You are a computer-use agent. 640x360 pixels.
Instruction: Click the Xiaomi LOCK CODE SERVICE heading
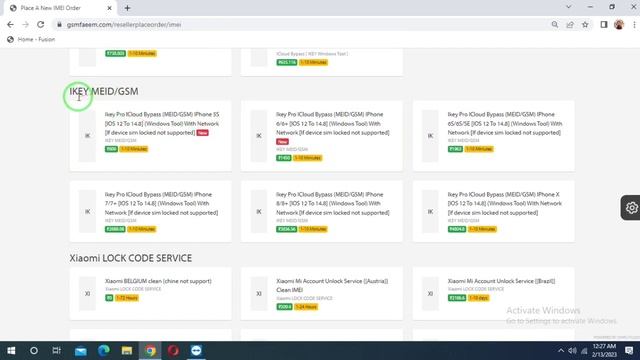pyautogui.click(x=131, y=258)
